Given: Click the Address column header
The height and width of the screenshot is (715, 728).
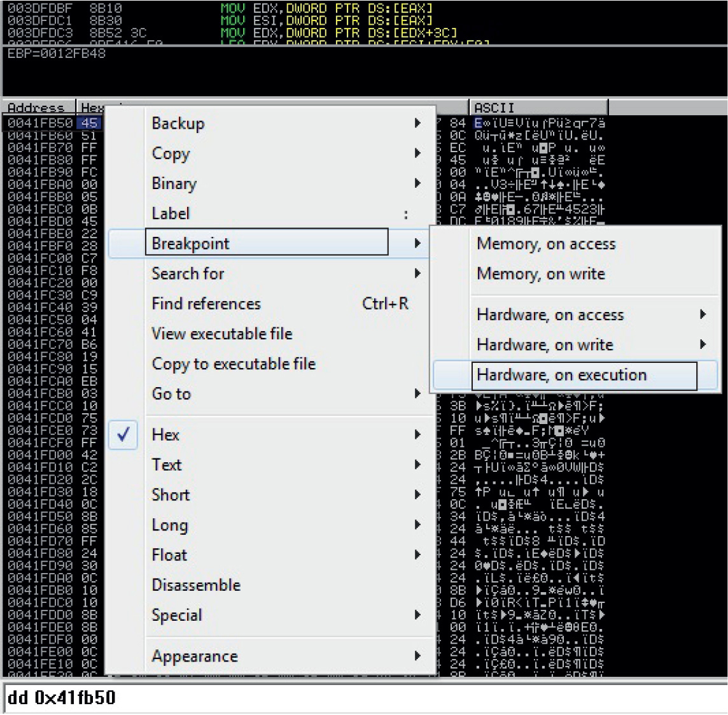Looking at the screenshot, I should [39, 108].
